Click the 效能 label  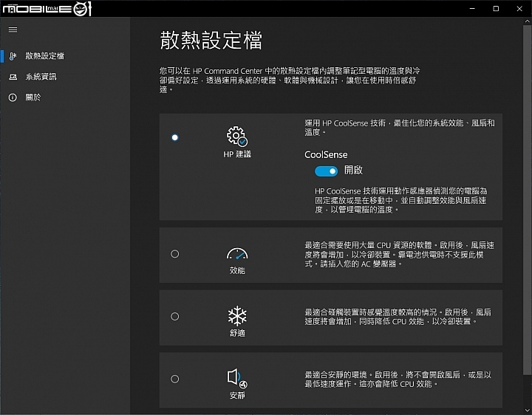(237, 270)
